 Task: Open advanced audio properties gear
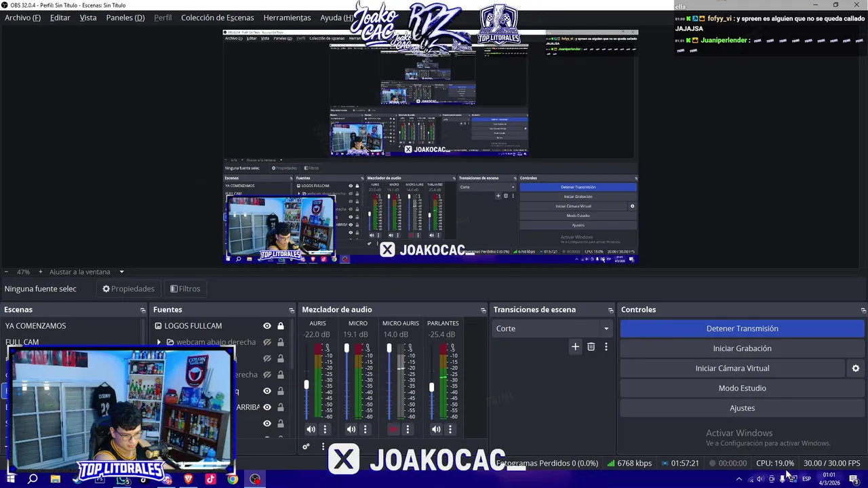click(x=307, y=447)
